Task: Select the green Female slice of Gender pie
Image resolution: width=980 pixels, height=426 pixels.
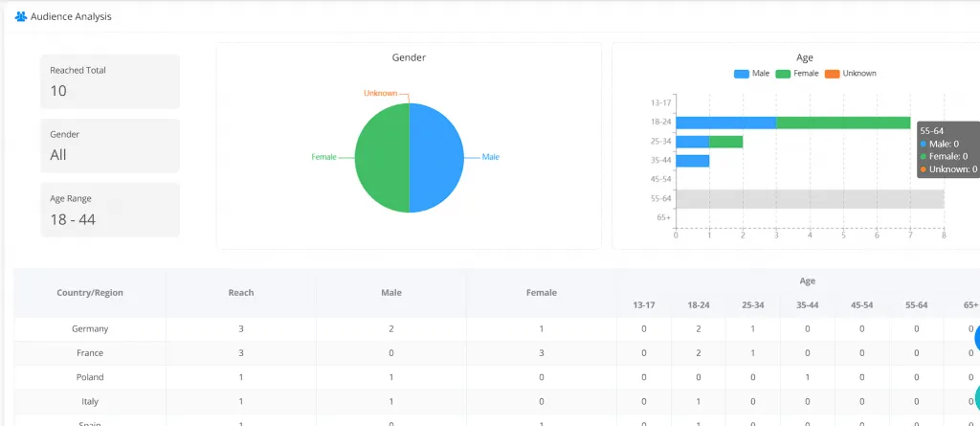Action: pyautogui.click(x=382, y=158)
